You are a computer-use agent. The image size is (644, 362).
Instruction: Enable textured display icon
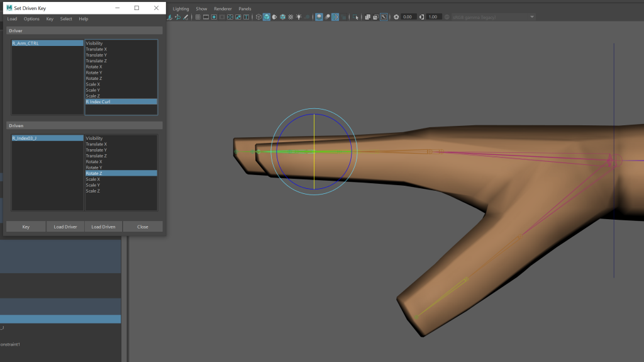[x=291, y=17]
